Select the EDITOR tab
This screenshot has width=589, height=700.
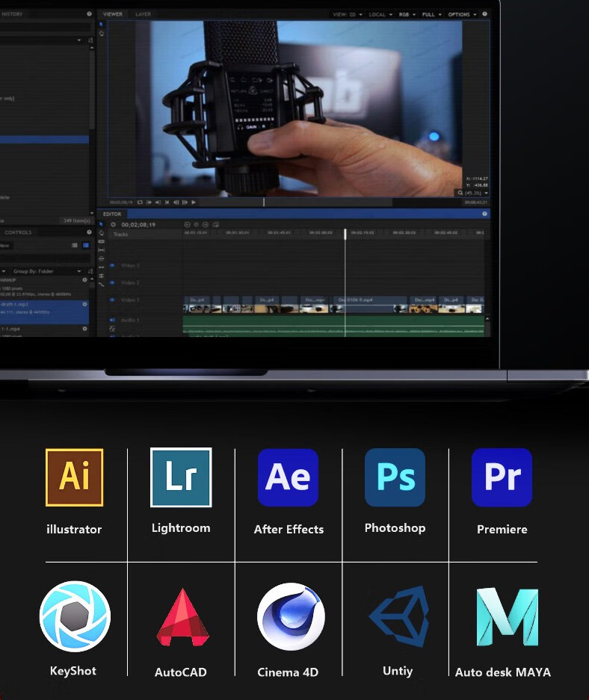tap(112, 214)
